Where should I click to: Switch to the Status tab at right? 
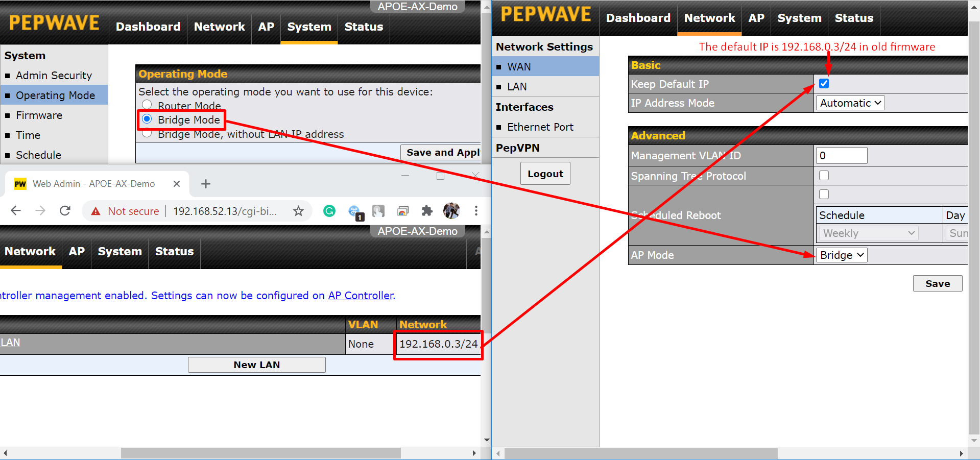[x=853, y=18]
